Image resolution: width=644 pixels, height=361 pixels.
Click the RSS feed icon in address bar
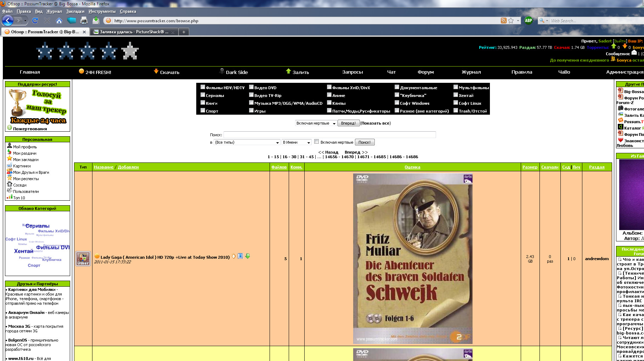pyautogui.click(x=503, y=21)
